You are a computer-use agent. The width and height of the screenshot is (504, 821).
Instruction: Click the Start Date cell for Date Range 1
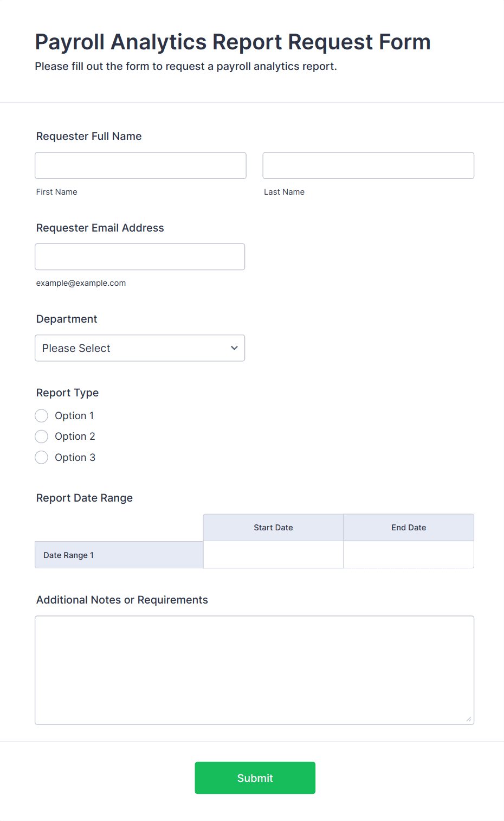[273, 555]
